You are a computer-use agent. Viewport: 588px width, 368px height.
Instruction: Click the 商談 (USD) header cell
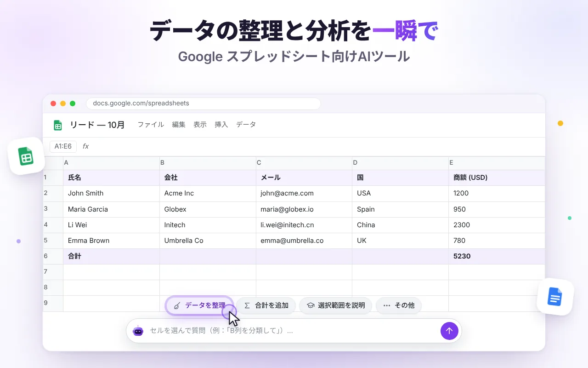click(x=497, y=178)
